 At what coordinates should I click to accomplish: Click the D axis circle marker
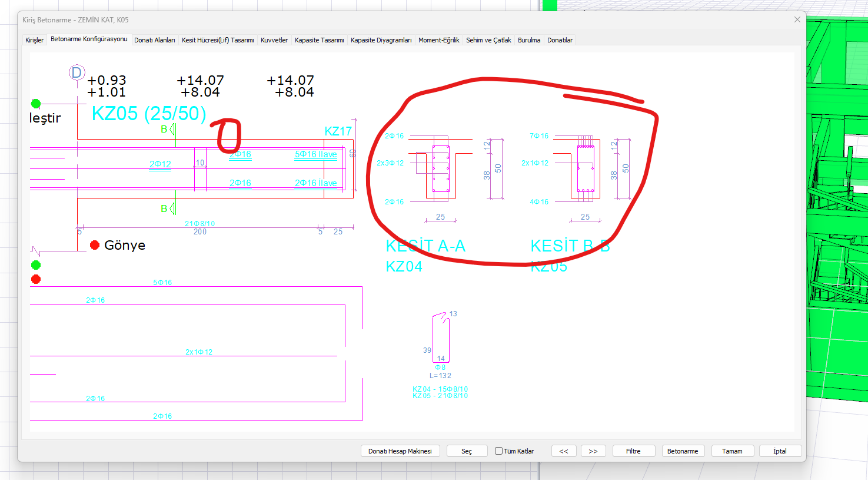point(77,72)
